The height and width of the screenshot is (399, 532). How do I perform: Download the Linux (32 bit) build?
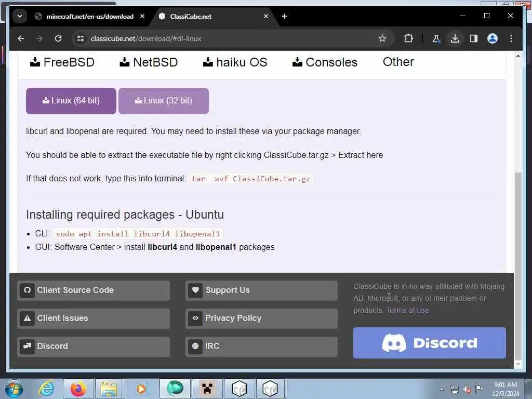[164, 101]
